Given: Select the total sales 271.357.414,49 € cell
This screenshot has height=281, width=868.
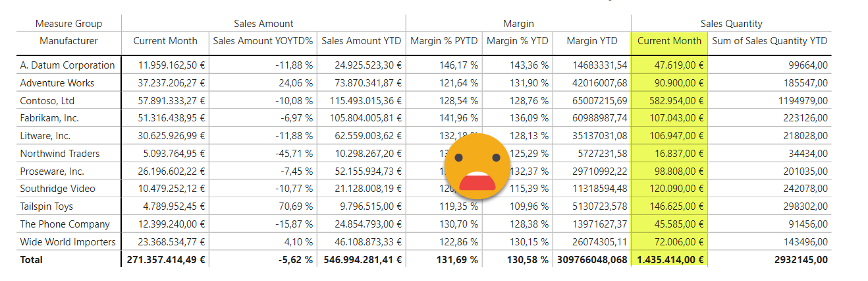Looking at the screenshot, I should click(165, 260).
